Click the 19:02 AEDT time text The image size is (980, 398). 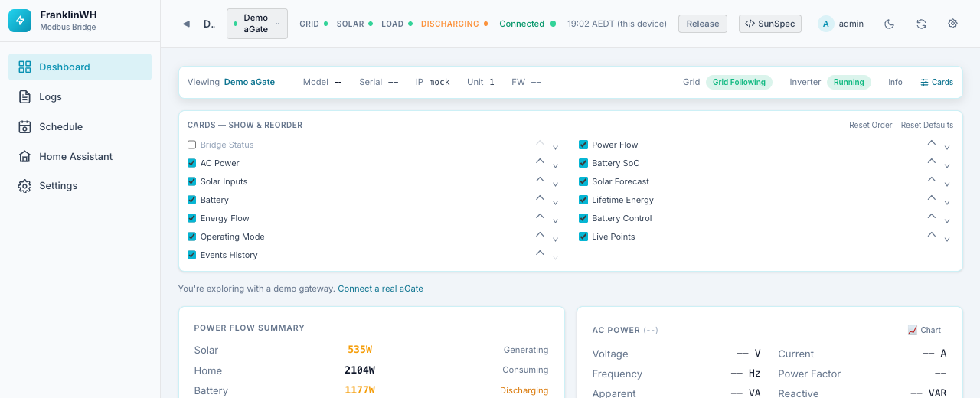[617, 24]
